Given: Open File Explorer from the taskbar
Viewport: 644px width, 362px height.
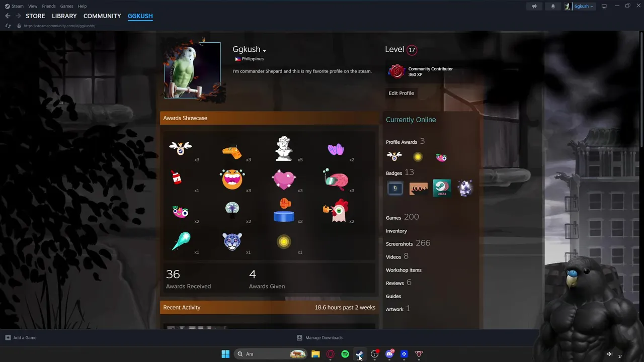Looking at the screenshot, I should click(315, 354).
